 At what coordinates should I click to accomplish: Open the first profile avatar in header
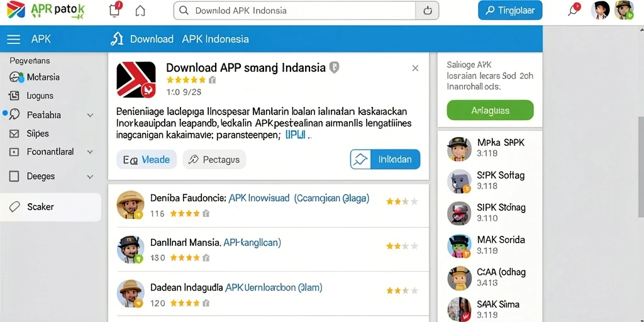click(600, 10)
